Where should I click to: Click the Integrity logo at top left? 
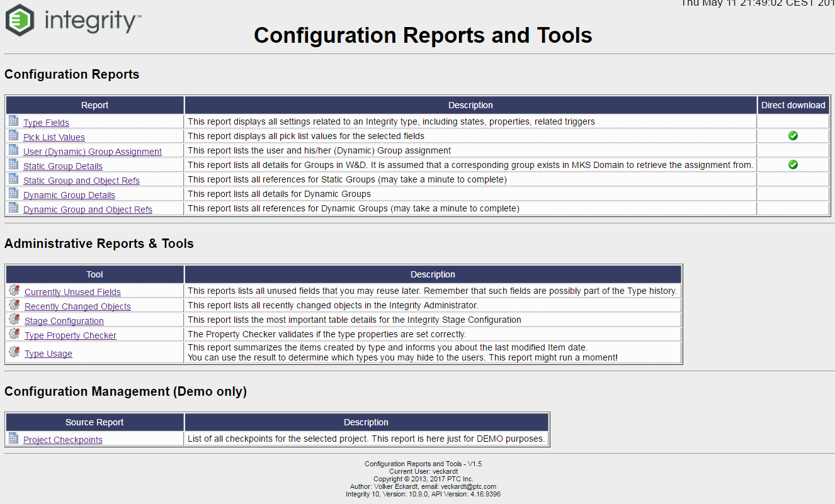pyautogui.click(x=73, y=21)
